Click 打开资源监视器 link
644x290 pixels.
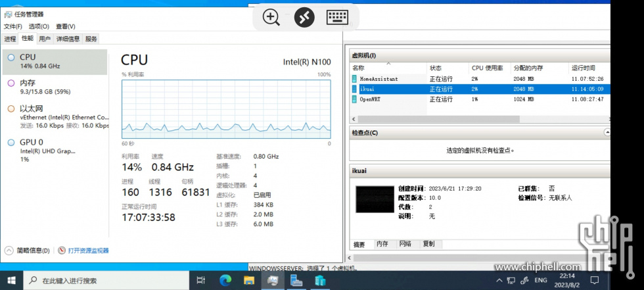click(88, 250)
